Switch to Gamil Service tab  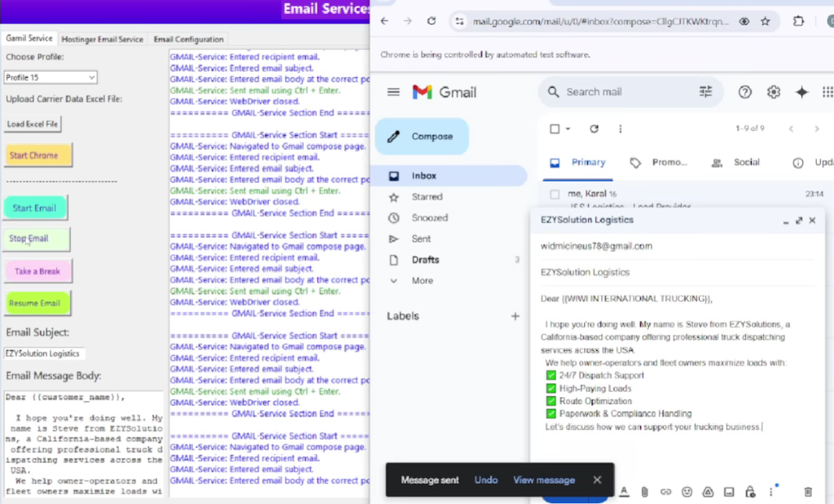(29, 38)
